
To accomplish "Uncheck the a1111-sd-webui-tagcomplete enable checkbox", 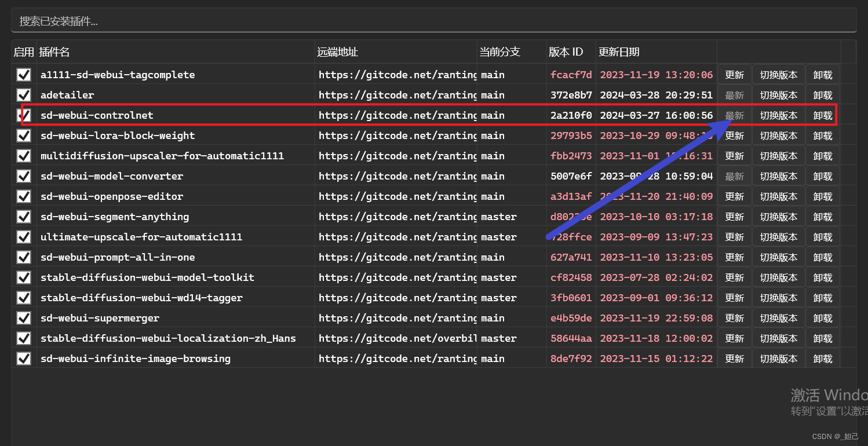I will point(24,75).
